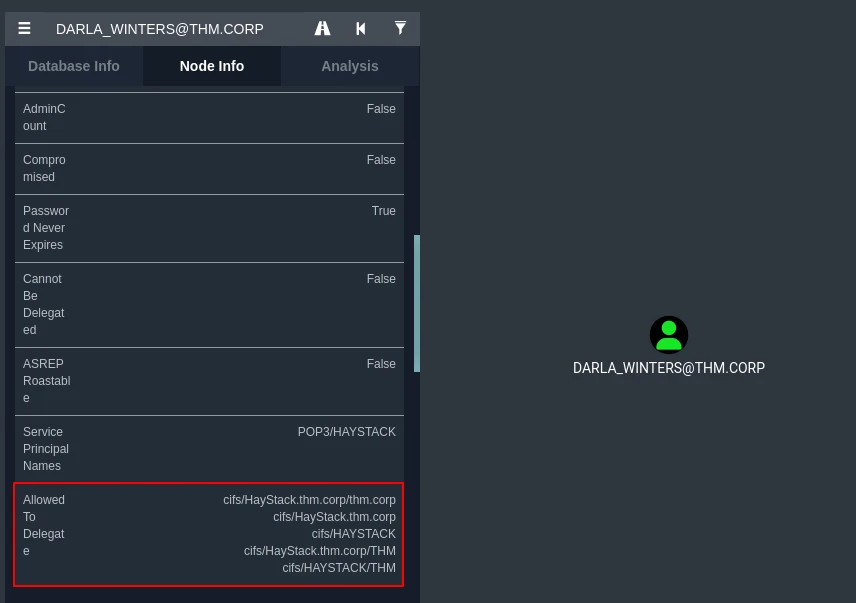Screen dimensions: 856x603
Task: Switch to the Database Info tab
Action: pos(74,66)
